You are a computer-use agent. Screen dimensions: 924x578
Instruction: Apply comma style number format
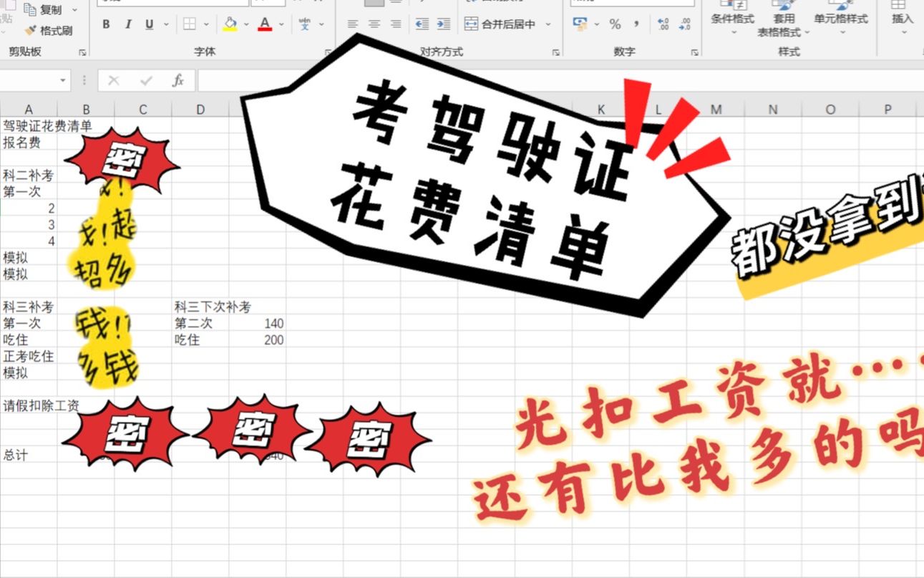[636, 24]
